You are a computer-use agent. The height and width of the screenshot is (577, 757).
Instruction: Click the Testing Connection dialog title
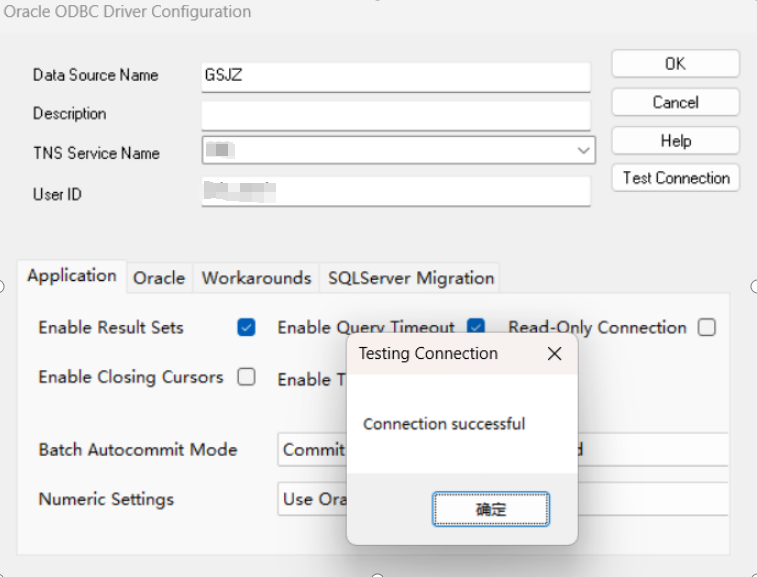428,353
